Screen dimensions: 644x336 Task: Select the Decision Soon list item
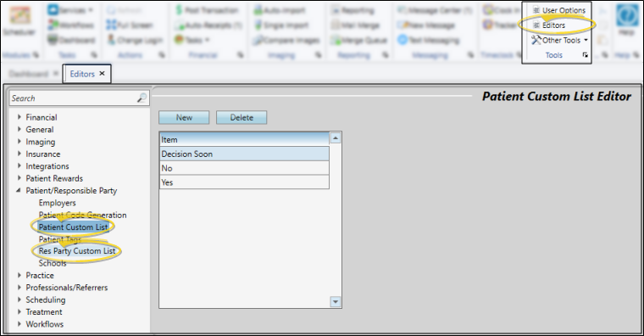coord(244,154)
